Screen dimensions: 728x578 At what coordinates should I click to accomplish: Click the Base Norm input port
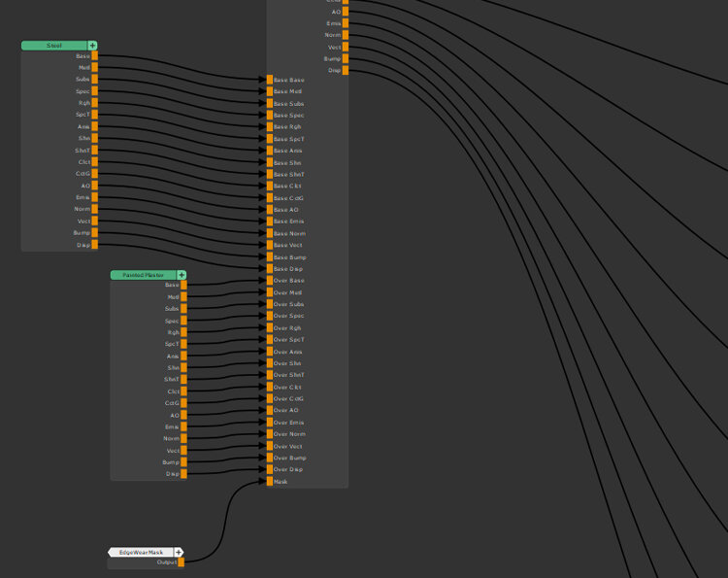point(270,233)
